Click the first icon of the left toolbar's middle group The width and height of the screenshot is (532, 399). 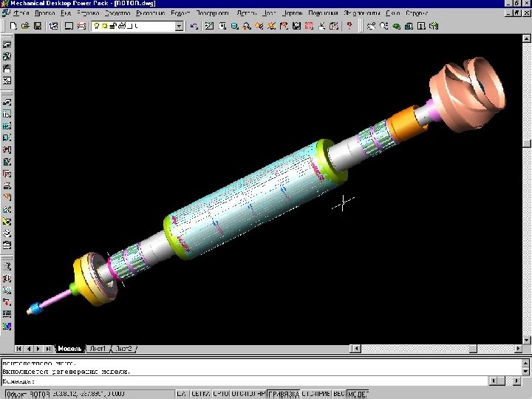(7, 102)
